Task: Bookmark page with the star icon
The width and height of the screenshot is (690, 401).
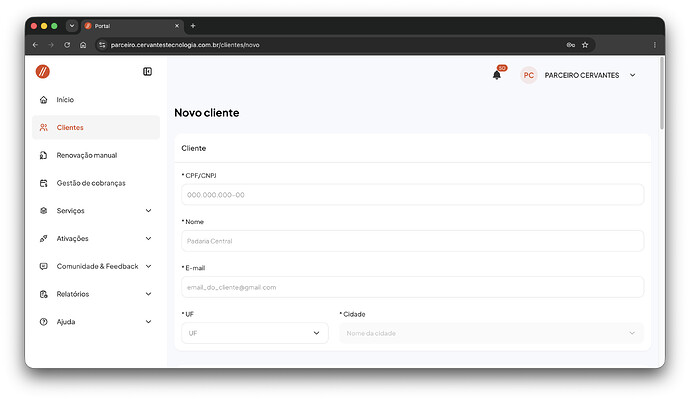Action: (585, 45)
